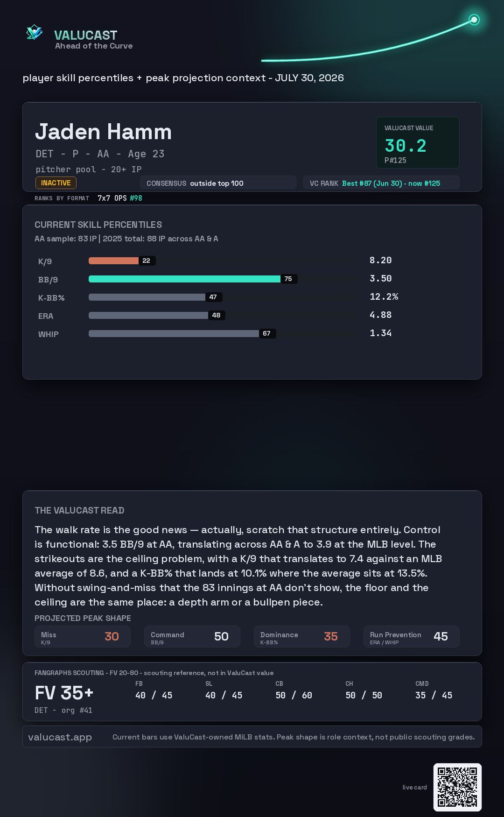Click the FV 35+ scouting grade
The width and height of the screenshot is (504, 817).
[64, 693]
